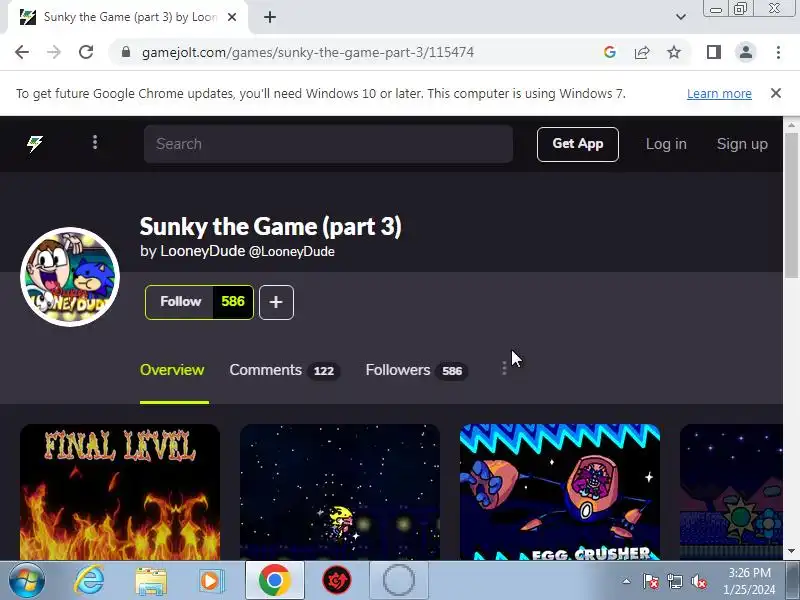
Task: Click the scrollbar up arrow
Action: 791,124
